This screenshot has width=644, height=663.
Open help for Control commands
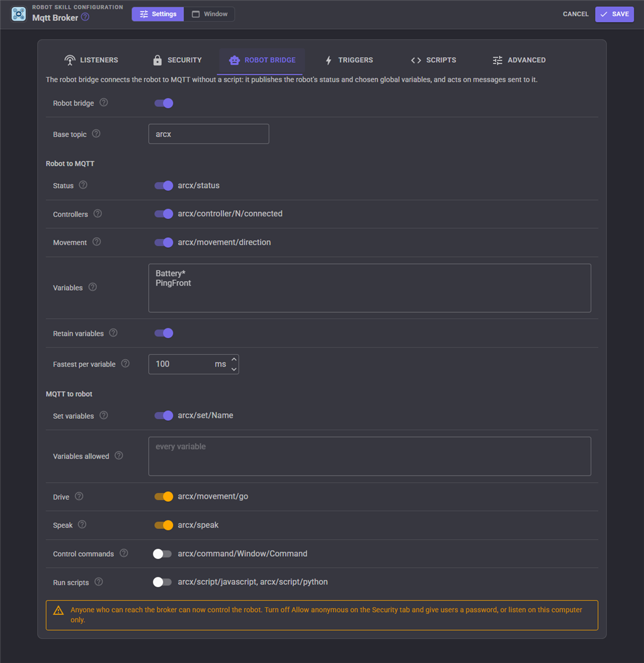pos(124,553)
